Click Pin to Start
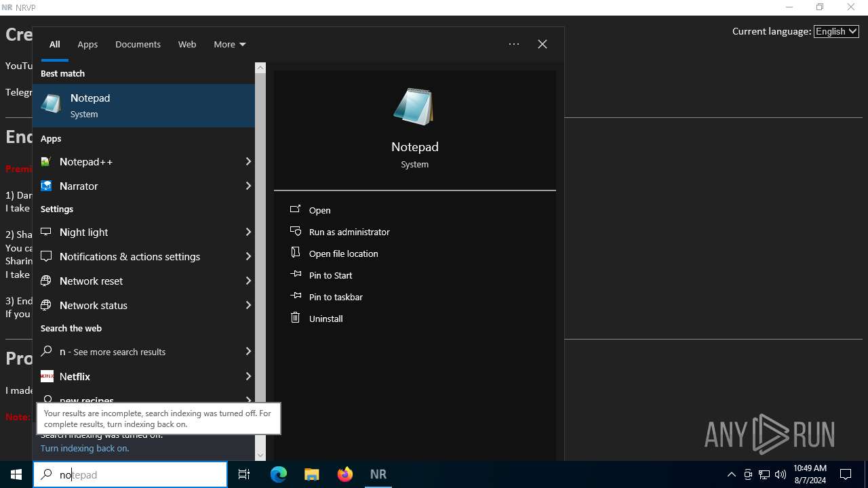 [x=330, y=275]
